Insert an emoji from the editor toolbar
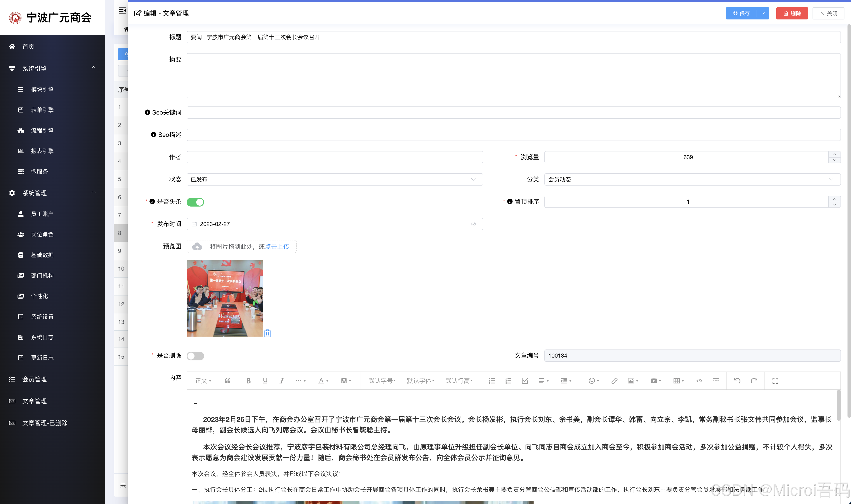Screen dimensions: 851x504 coord(592,380)
